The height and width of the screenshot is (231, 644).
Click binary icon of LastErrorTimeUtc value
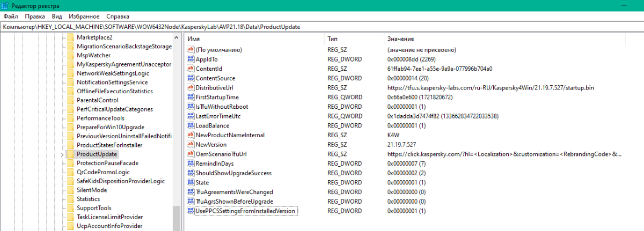click(191, 116)
